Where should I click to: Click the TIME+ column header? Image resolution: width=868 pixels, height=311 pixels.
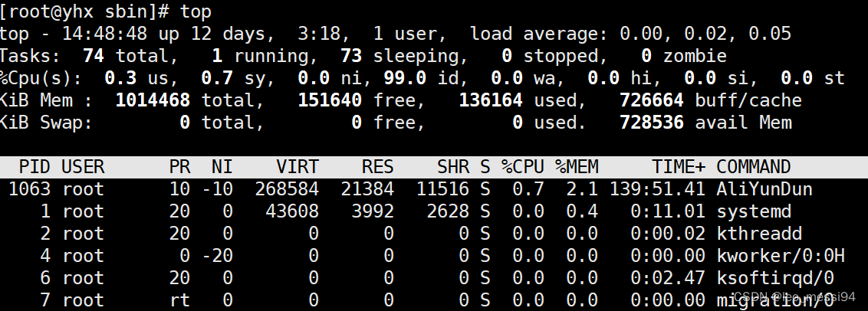[679, 166]
